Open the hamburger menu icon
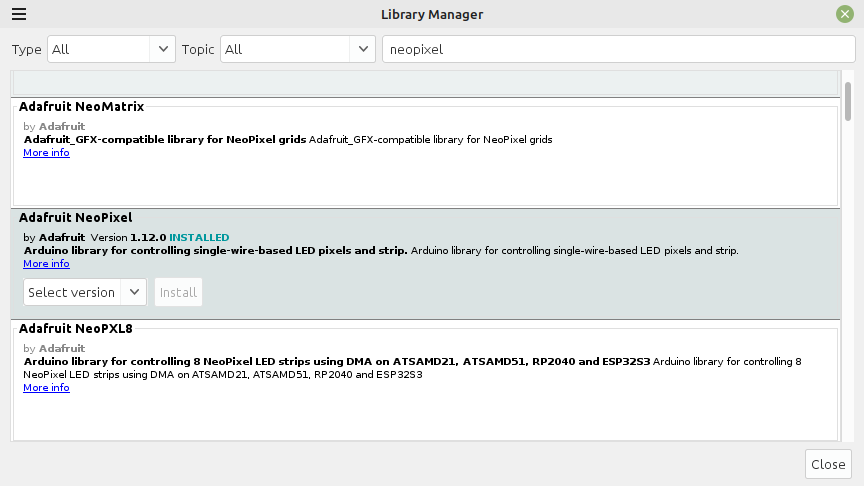 click(x=19, y=14)
